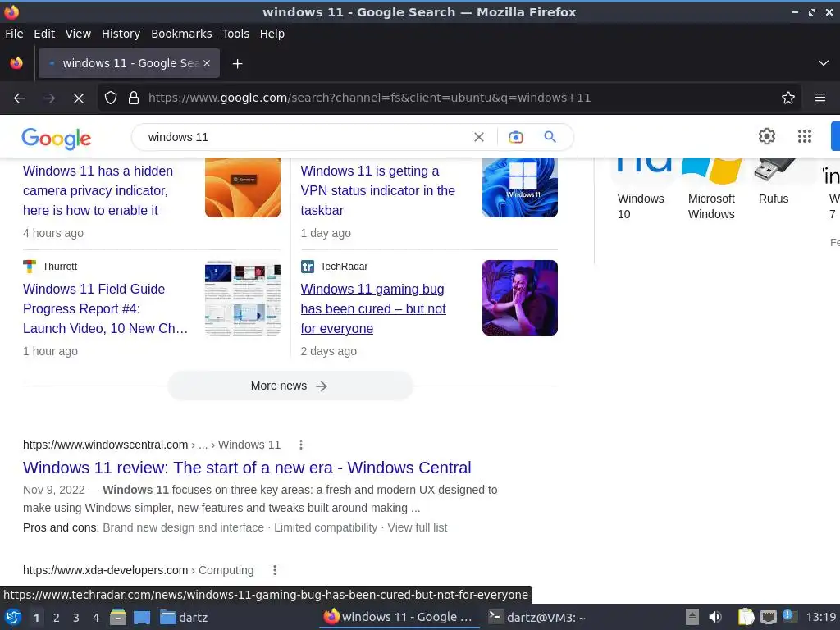The width and height of the screenshot is (840, 630).
Task: Open the Windows Central review result
Action: click(247, 468)
